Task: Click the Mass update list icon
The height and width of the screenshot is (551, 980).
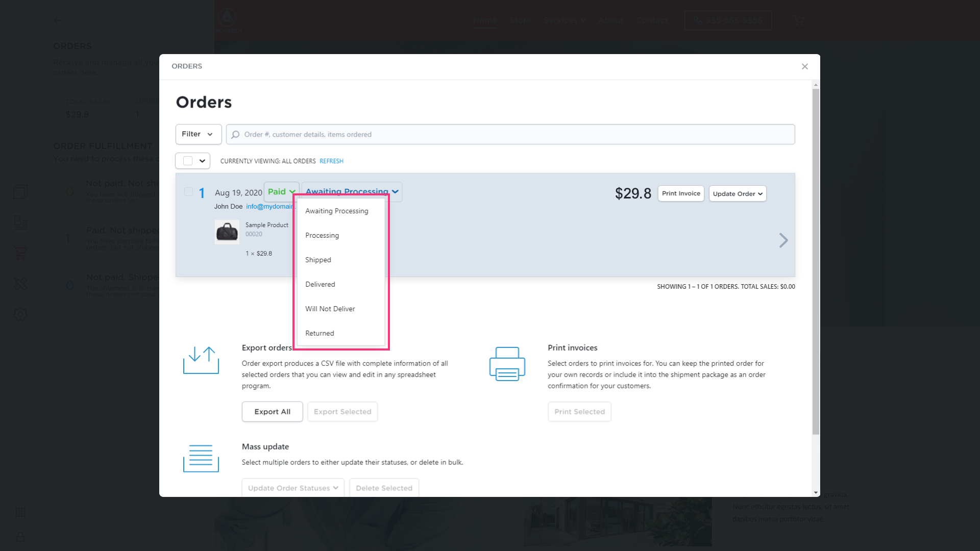Action: [x=201, y=458]
